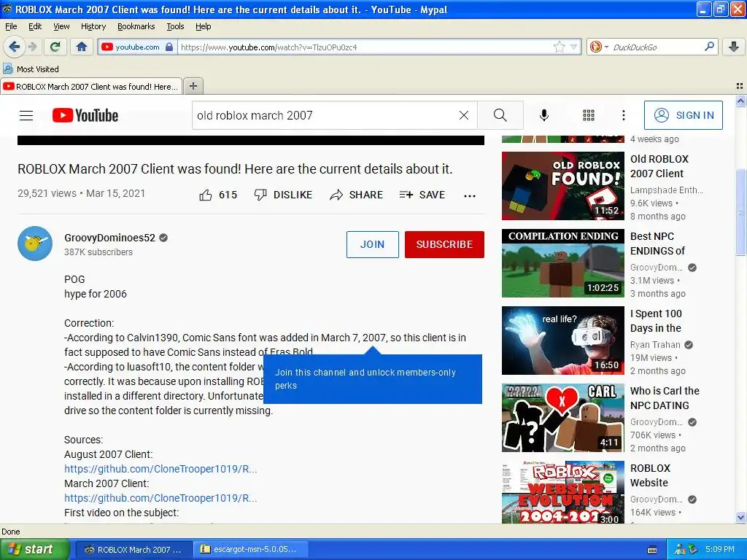Open the URL history dropdown arrow
The image size is (747, 560).
(573, 47)
